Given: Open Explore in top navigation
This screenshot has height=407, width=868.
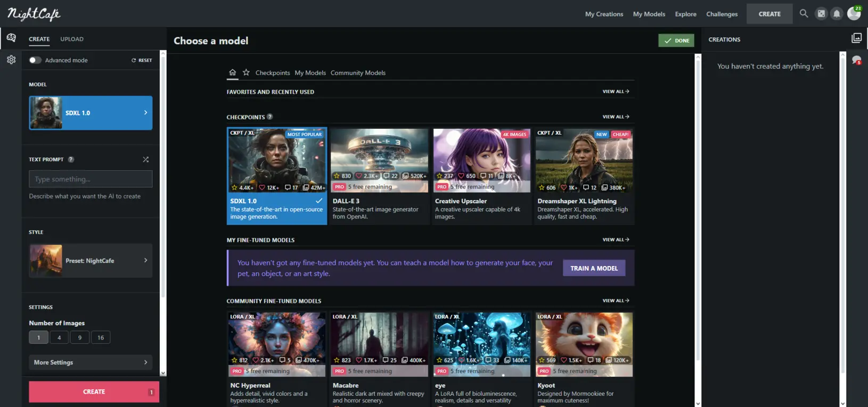Looking at the screenshot, I should pyautogui.click(x=685, y=14).
